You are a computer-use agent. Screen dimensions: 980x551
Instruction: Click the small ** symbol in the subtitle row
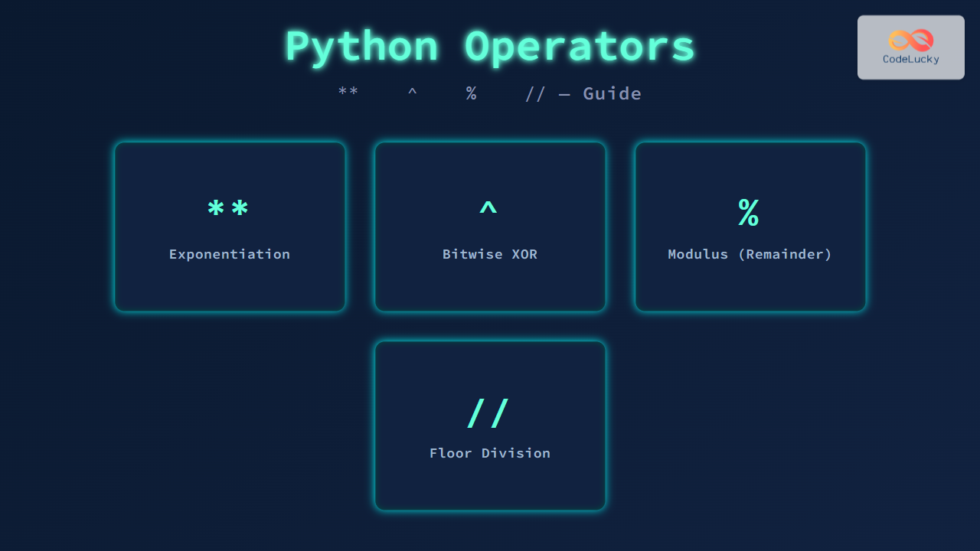pyautogui.click(x=348, y=93)
